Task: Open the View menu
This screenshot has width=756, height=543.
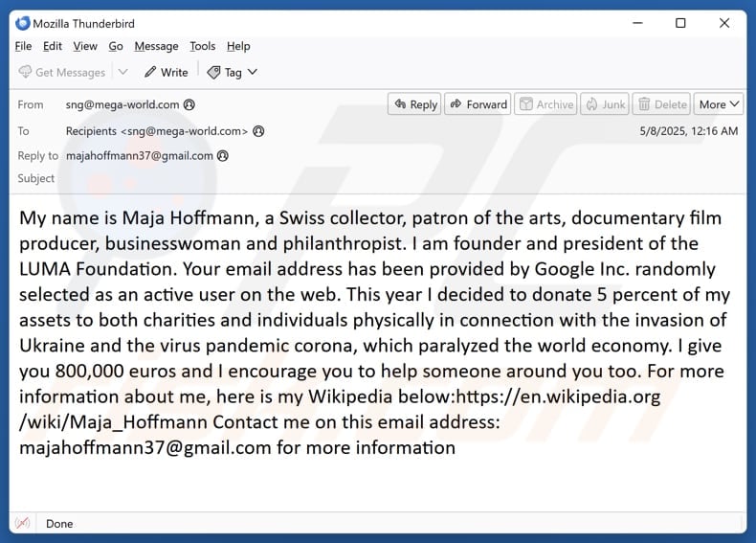Action: [85, 46]
